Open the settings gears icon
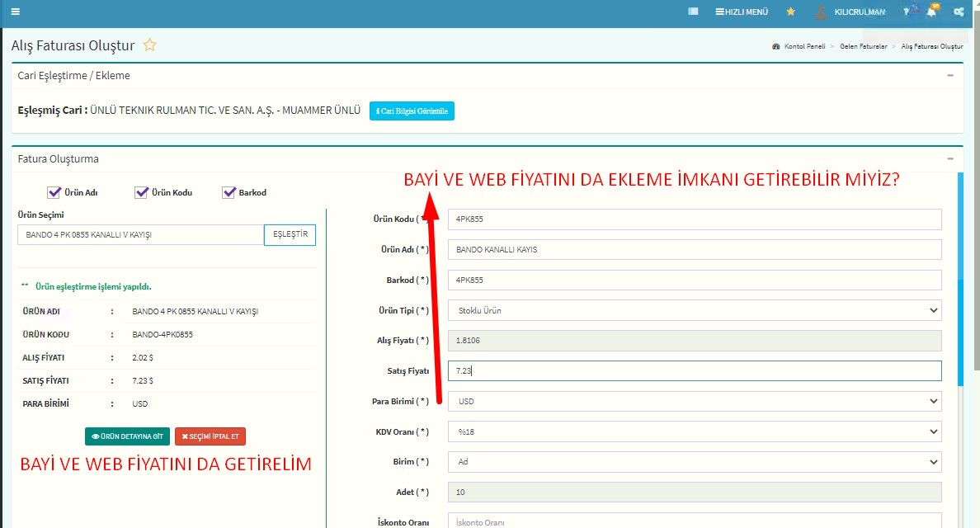This screenshot has height=528, width=980. point(959,12)
